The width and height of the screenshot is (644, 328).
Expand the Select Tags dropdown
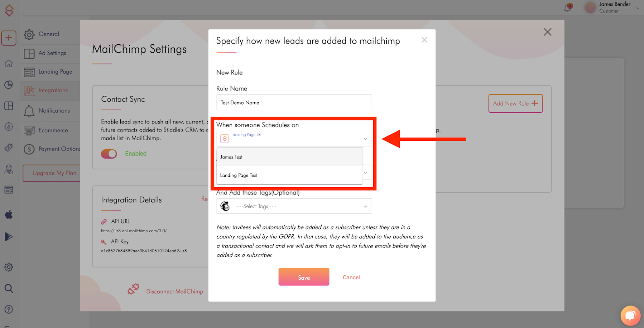(x=365, y=206)
